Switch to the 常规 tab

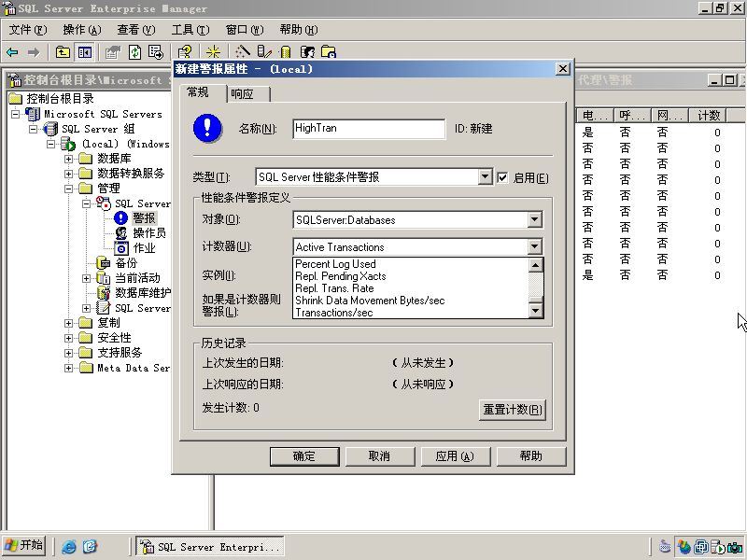point(203,92)
